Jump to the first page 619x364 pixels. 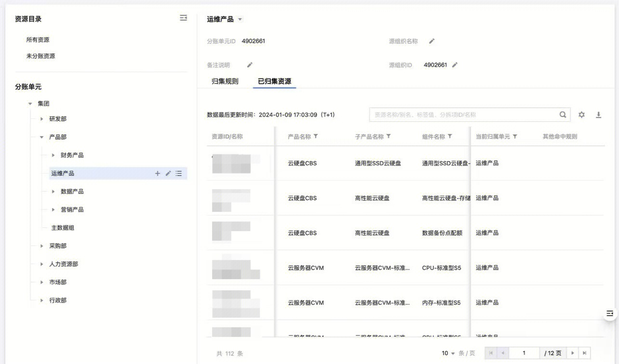491,353
